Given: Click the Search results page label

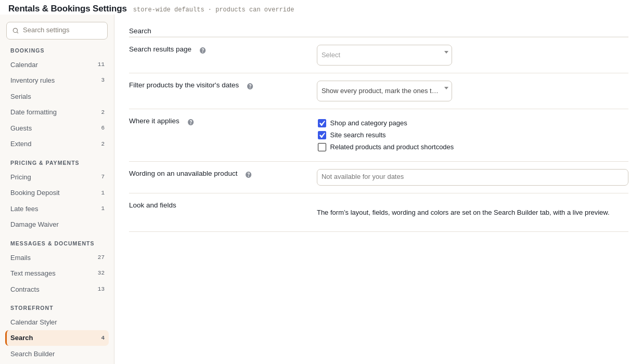Looking at the screenshot, I should pos(160,49).
